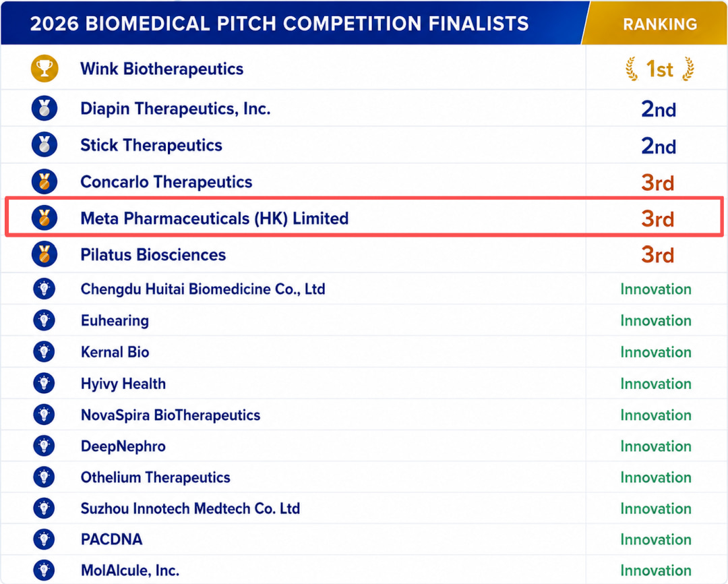The image size is (728, 584).
Task: Click the bronze medal icon beside Meta Pharmaceuticals
Action: pos(44,218)
